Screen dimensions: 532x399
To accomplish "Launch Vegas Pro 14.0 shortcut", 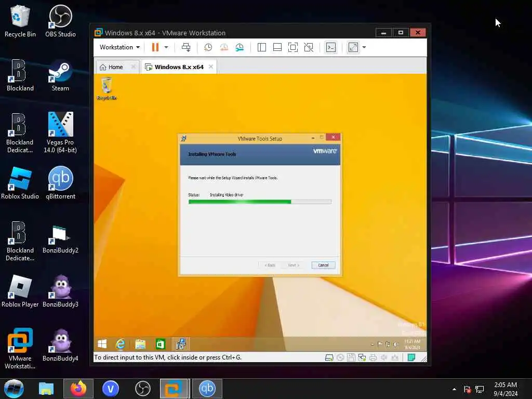I will (x=60, y=132).
